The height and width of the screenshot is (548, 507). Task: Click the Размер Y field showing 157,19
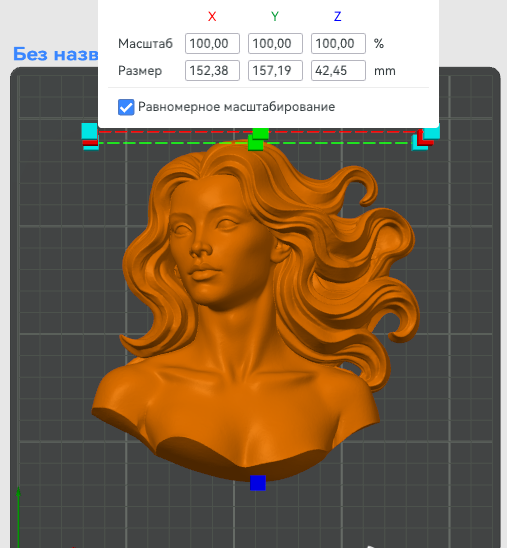click(x=275, y=71)
